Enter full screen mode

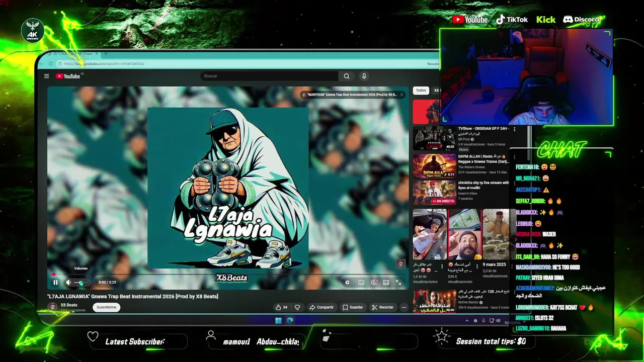398,283
